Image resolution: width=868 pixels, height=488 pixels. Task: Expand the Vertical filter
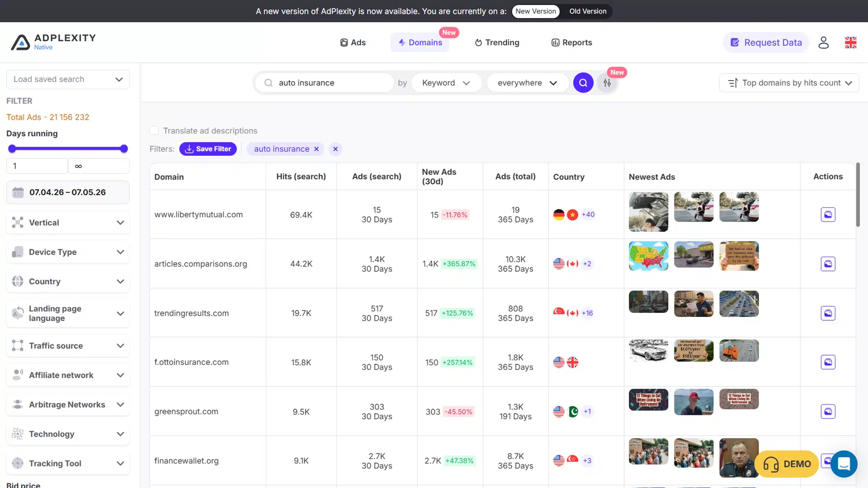(68, 222)
